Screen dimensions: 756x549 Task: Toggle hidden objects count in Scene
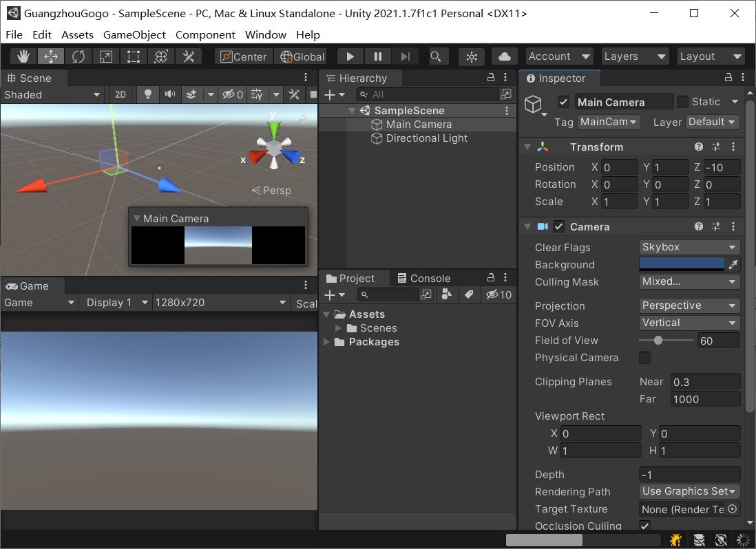coord(233,94)
